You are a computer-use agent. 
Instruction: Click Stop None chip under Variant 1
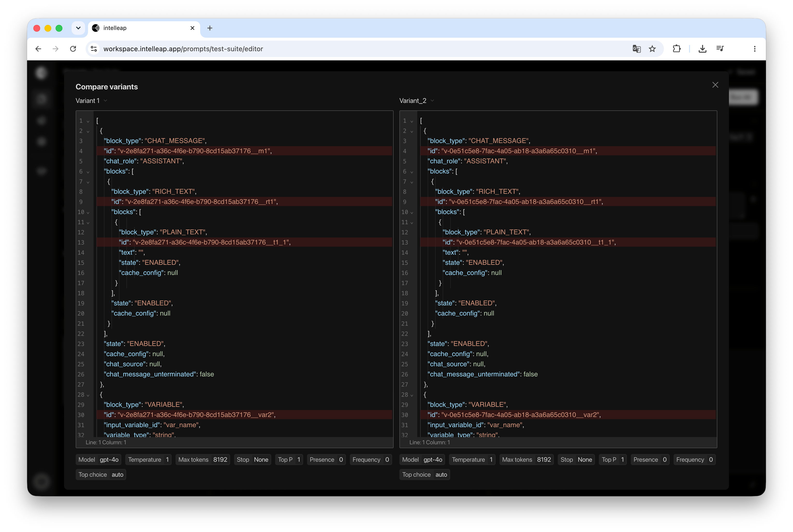(253, 459)
